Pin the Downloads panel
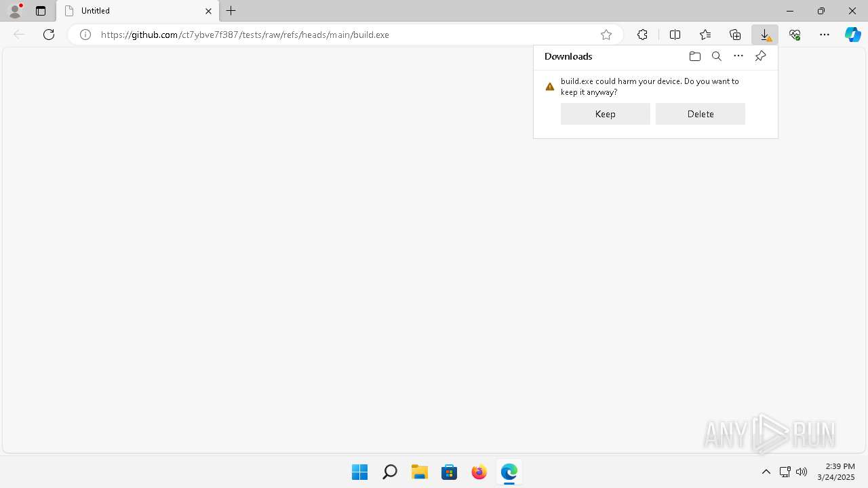This screenshot has width=868, height=488. coord(760,56)
